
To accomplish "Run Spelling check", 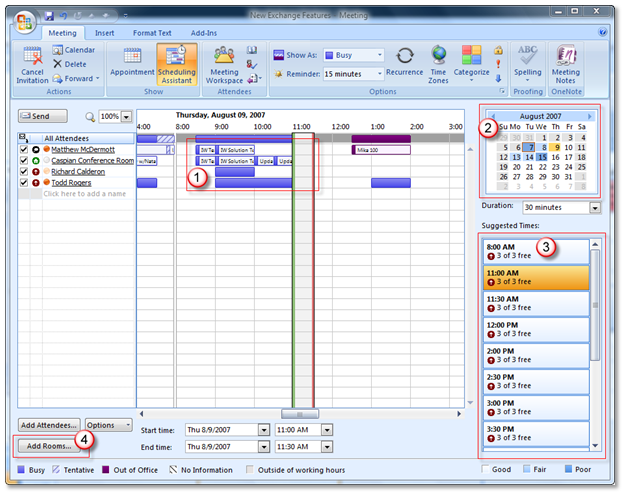I will pyautogui.click(x=527, y=62).
